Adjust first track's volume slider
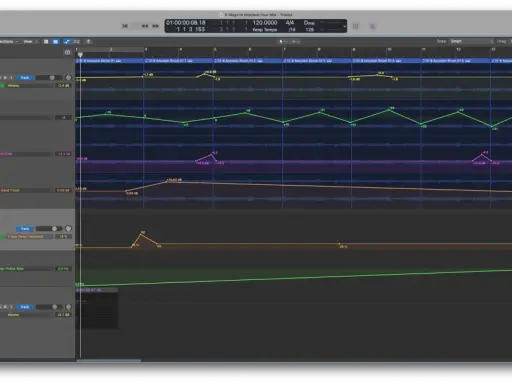The width and height of the screenshot is (512, 384). 49,78
